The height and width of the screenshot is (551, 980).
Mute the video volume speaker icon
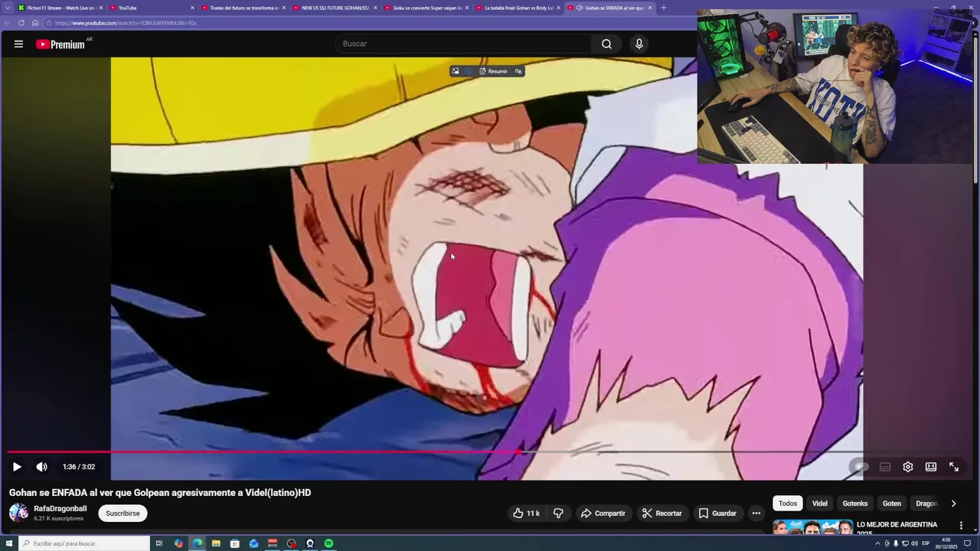[x=41, y=467]
